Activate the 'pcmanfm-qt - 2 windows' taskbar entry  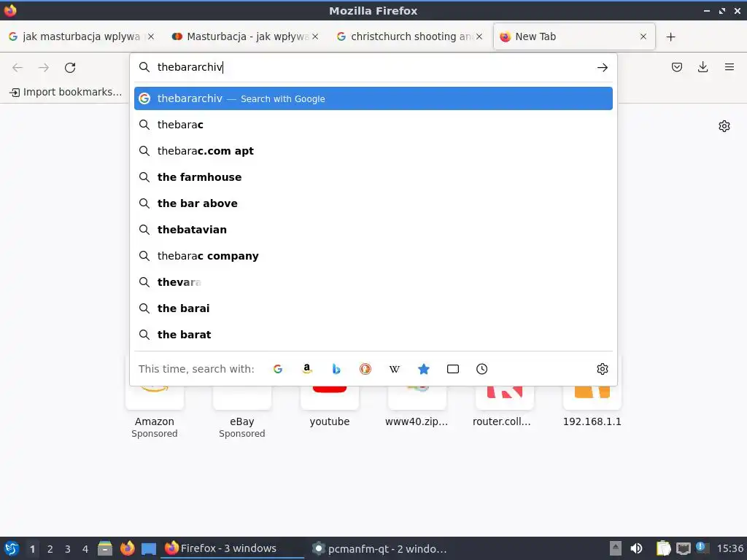click(x=379, y=548)
